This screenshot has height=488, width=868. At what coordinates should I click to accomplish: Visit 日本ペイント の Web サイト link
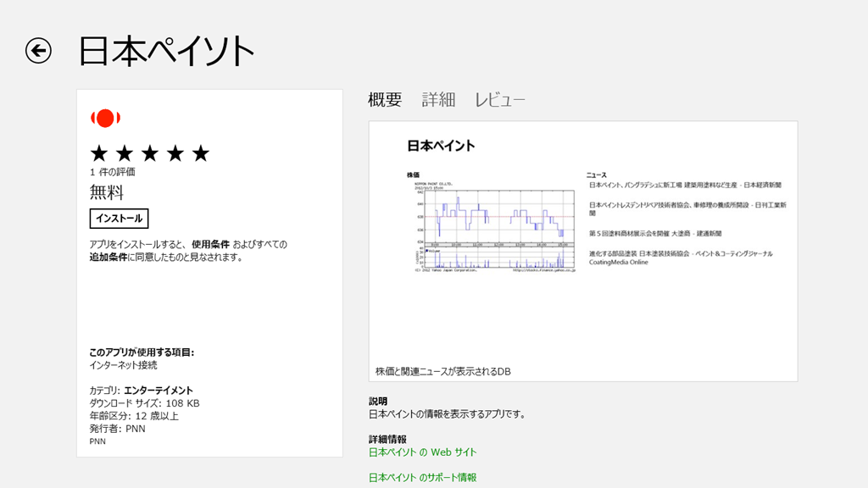click(x=422, y=452)
